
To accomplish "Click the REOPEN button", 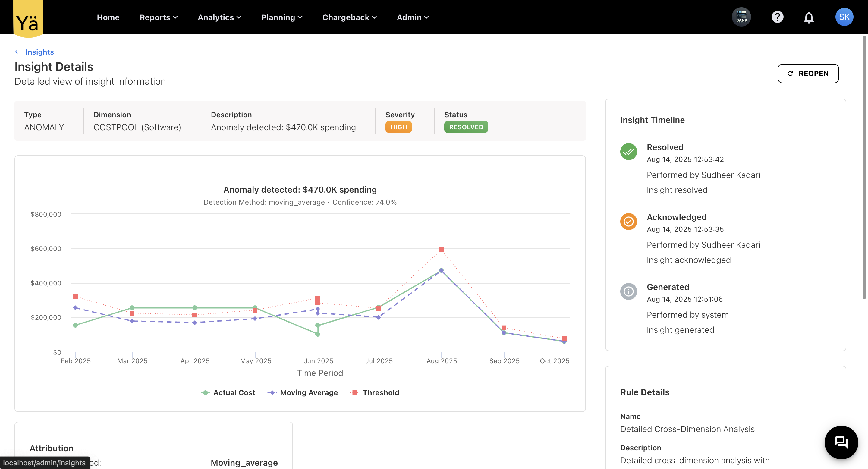I will click(x=808, y=74).
